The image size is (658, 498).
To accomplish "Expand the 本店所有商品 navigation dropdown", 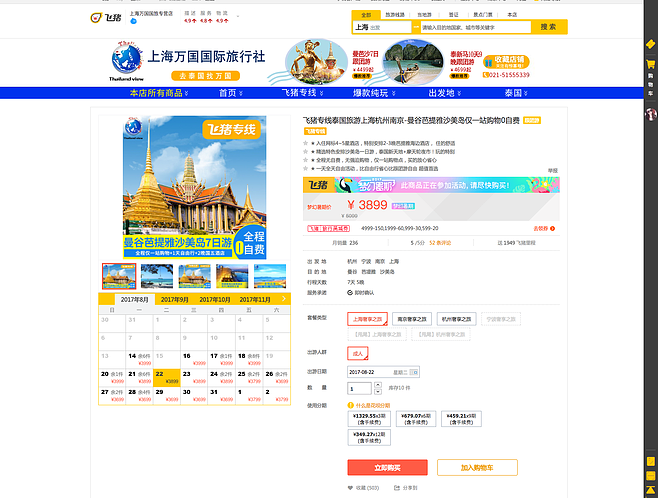I will tap(159, 93).
